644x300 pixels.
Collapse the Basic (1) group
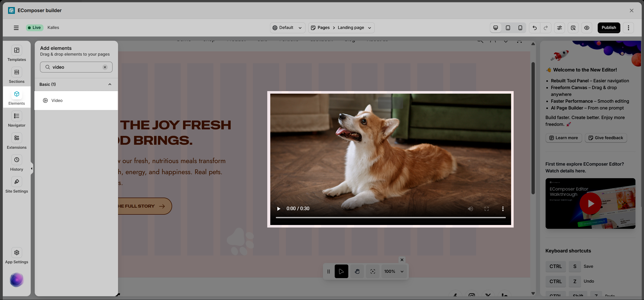coord(110,84)
